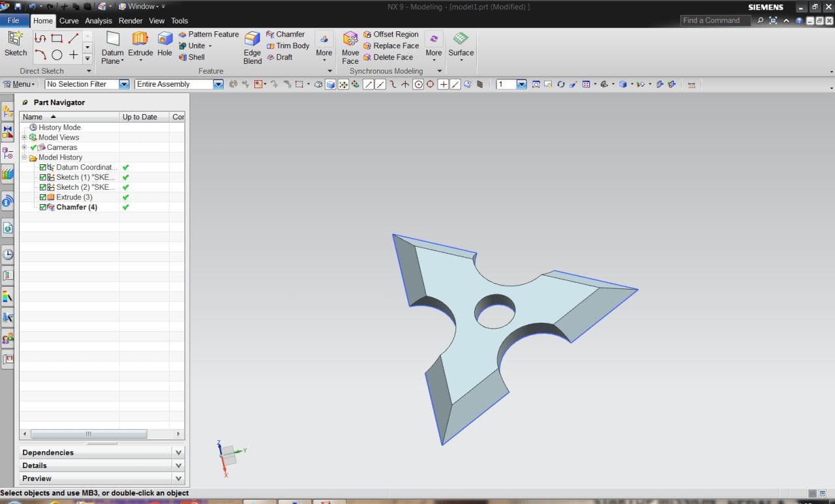Image resolution: width=835 pixels, height=504 pixels.
Task: Click the shaded rendering style cube icon
Action: pos(622,84)
